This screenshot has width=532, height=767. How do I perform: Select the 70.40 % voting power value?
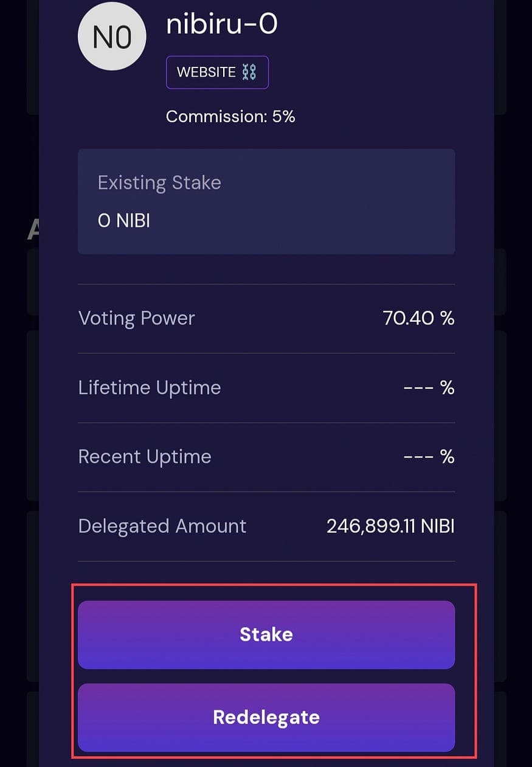coord(418,318)
